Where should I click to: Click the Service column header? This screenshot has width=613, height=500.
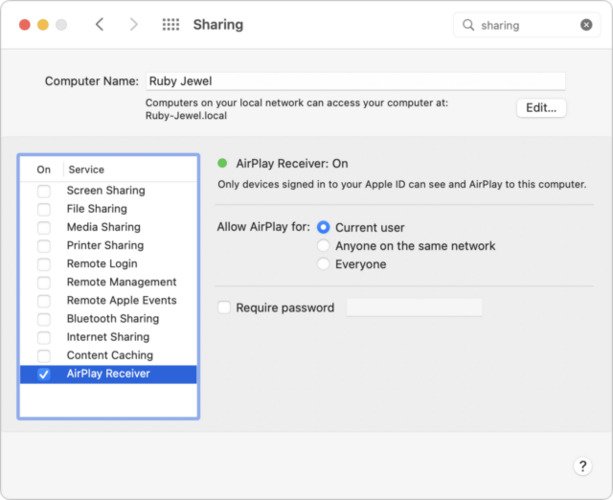point(86,169)
